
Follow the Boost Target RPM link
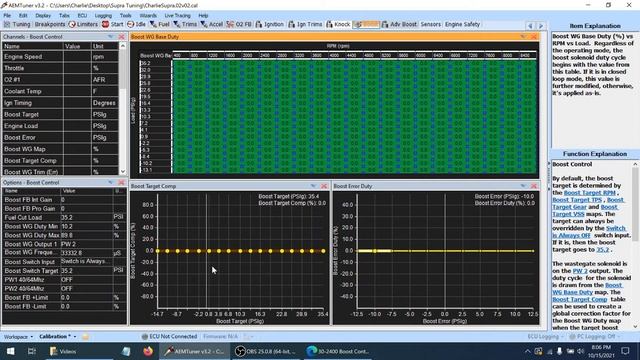pyautogui.click(x=589, y=193)
